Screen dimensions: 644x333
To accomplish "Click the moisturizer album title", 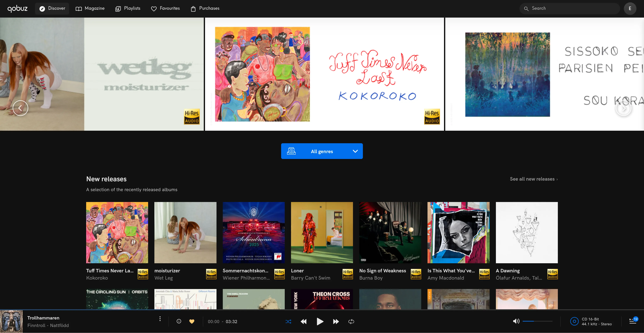I will 167,270.
